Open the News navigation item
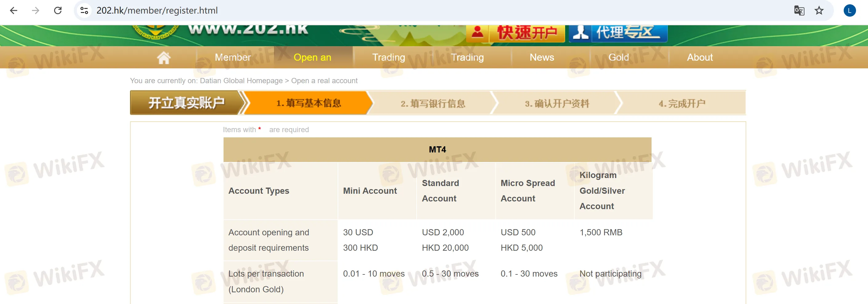Screen dimensions: 868x304 (541, 57)
